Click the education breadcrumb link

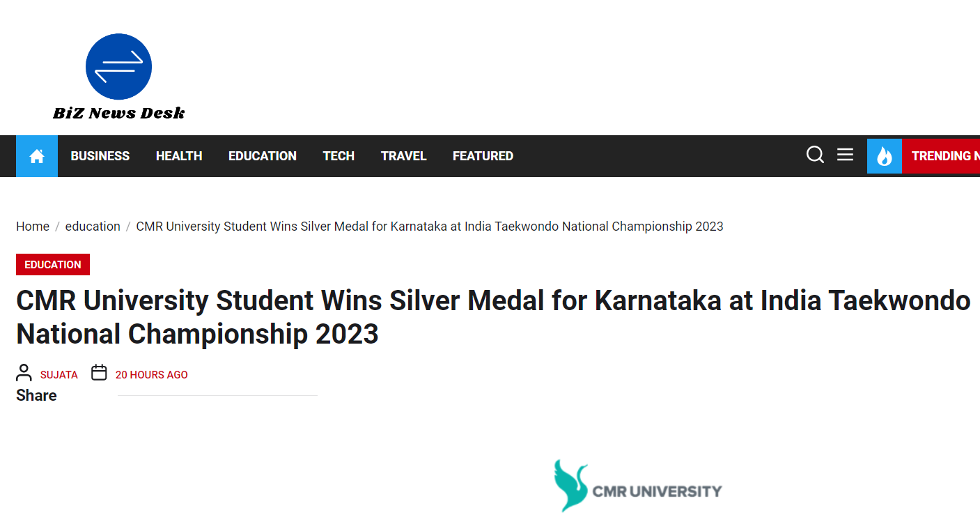(x=93, y=227)
